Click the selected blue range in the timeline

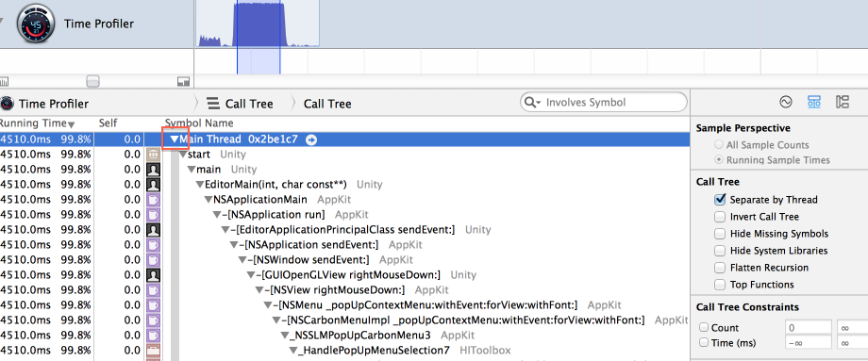[x=259, y=61]
